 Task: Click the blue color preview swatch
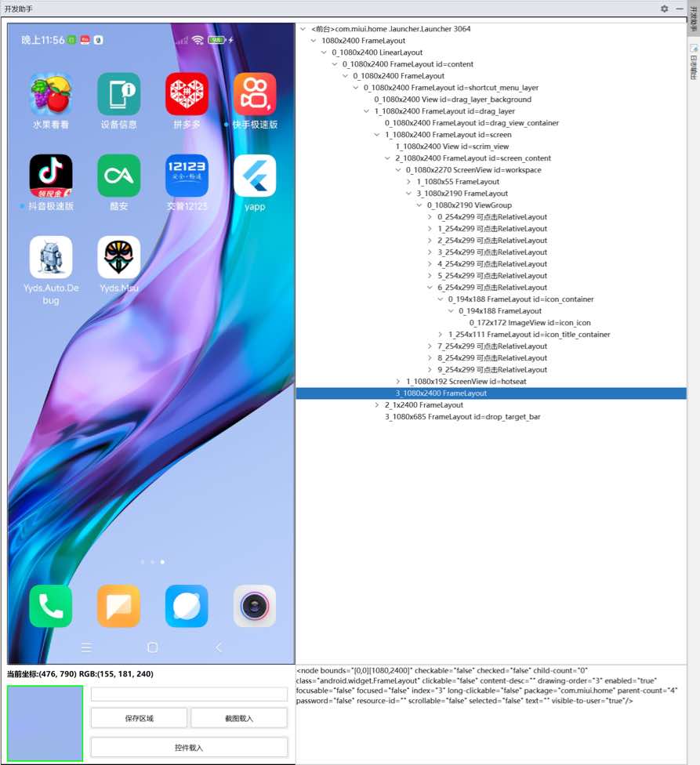(x=45, y=723)
